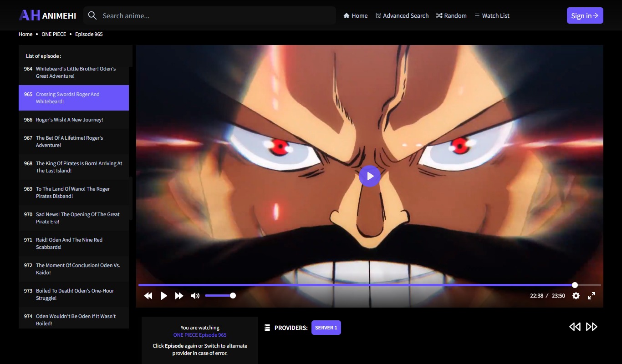Click the large center play button

tap(370, 176)
